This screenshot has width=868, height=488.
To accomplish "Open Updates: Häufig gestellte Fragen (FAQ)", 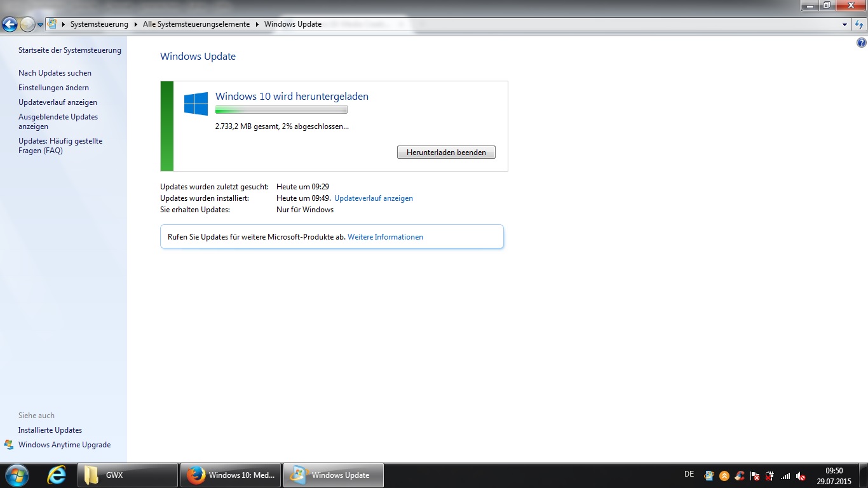I will coord(60,146).
